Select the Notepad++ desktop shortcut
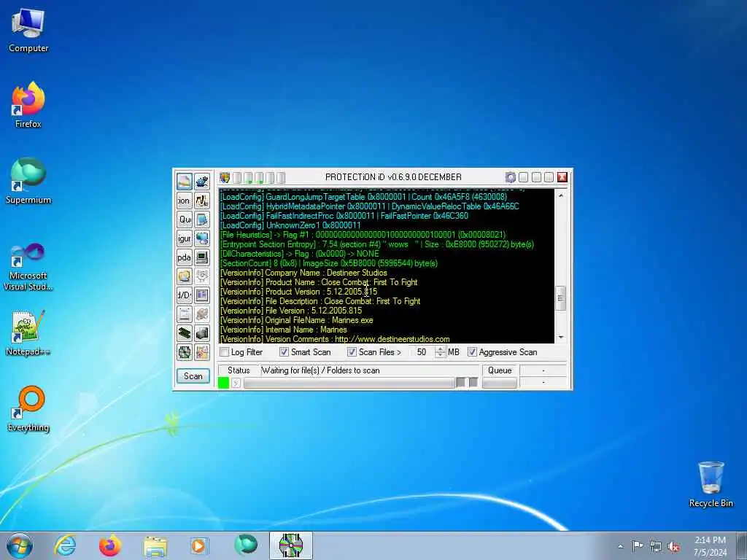 [x=28, y=332]
